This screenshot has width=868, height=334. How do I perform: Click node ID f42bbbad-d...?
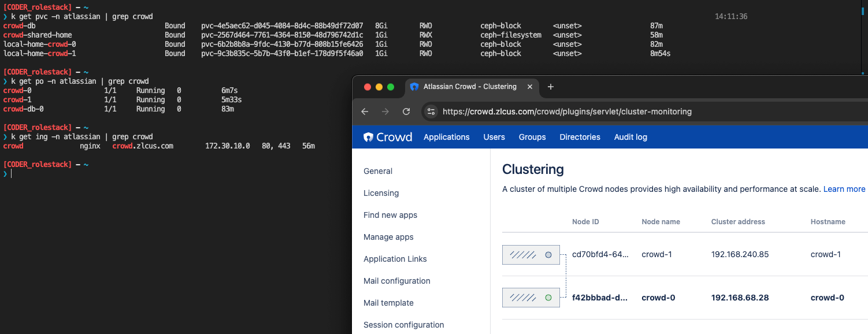(600, 298)
